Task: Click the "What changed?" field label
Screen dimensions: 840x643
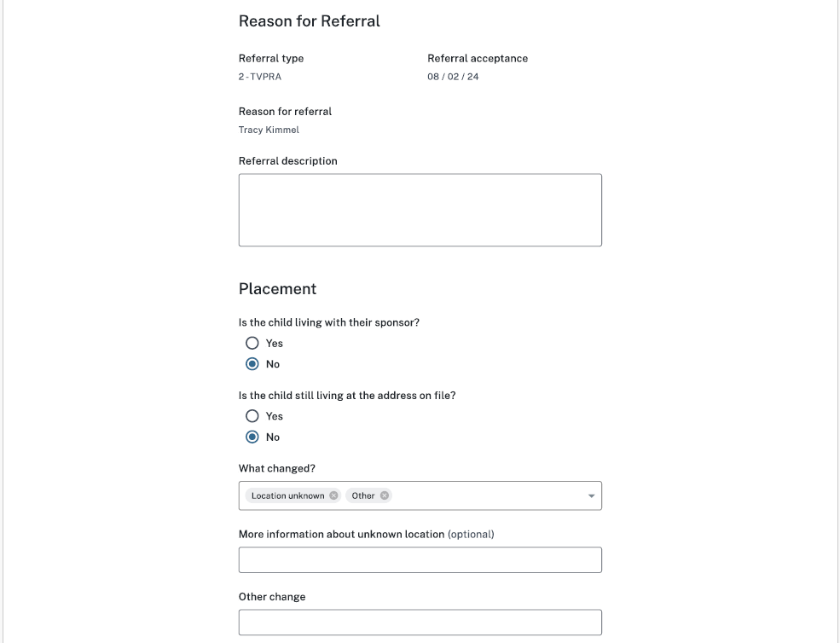Action: pyautogui.click(x=276, y=469)
